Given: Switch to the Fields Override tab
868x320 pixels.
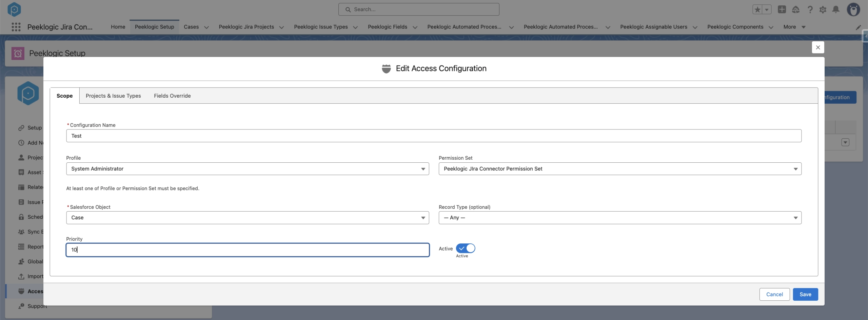Looking at the screenshot, I should click(172, 96).
